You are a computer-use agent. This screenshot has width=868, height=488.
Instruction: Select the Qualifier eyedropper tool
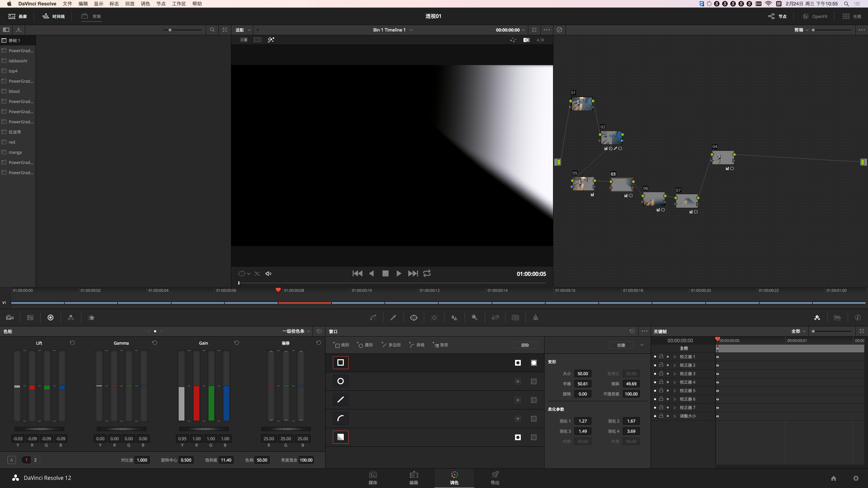point(393,318)
